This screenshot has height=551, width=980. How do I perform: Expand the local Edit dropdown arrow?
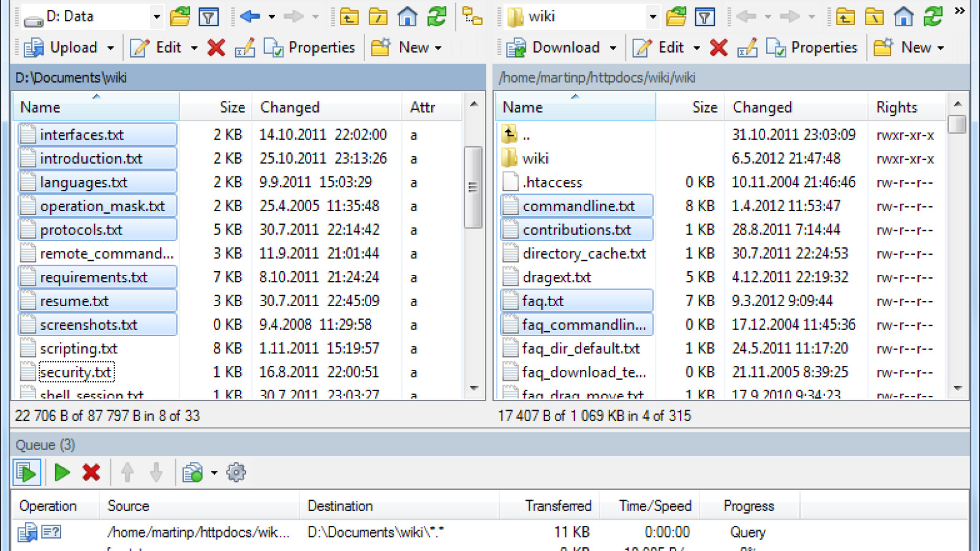194,48
